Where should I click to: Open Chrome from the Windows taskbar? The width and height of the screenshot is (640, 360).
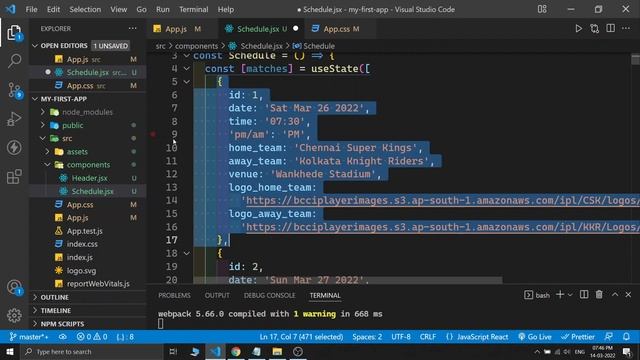(236, 351)
